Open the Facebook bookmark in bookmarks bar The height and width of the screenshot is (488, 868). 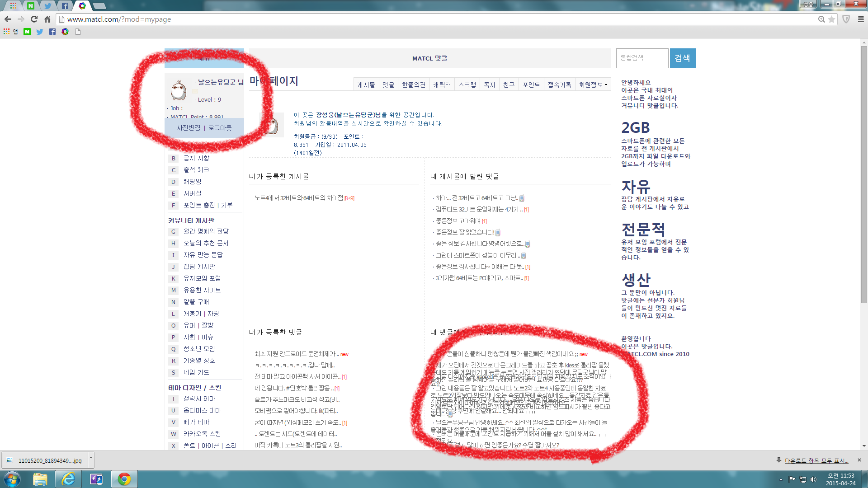pos(52,32)
